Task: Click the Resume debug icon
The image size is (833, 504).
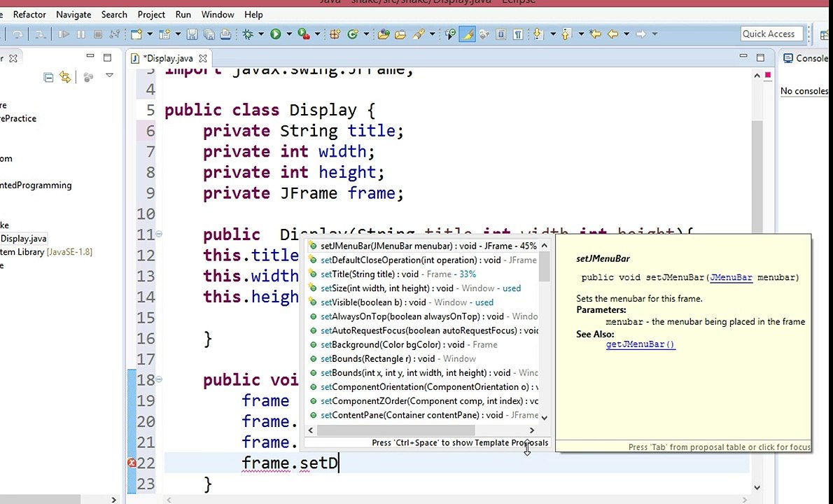Action: pos(64,34)
